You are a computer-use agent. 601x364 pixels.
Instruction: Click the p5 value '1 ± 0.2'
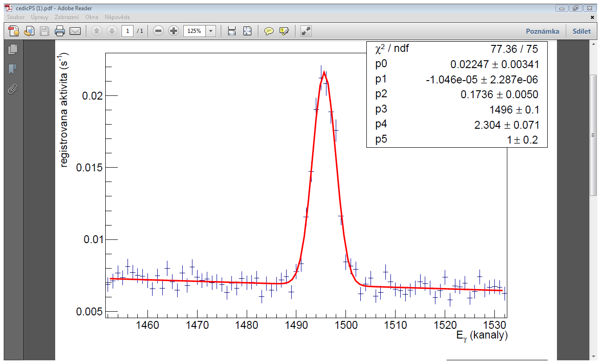click(522, 140)
